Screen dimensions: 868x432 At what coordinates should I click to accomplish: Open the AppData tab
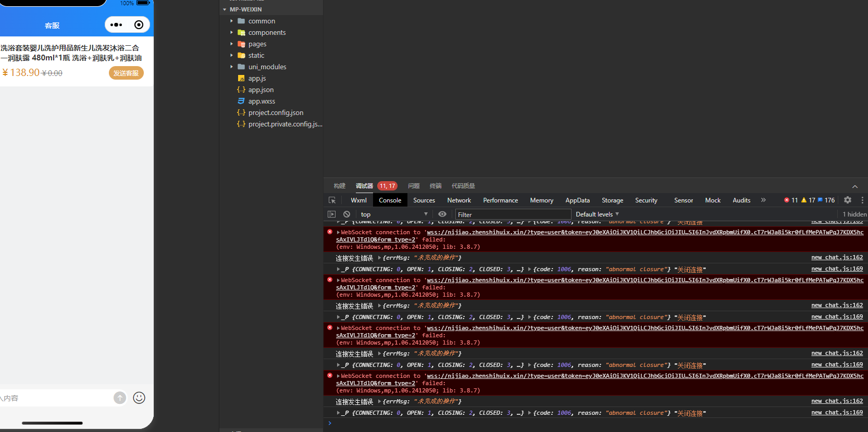pyautogui.click(x=577, y=200)
